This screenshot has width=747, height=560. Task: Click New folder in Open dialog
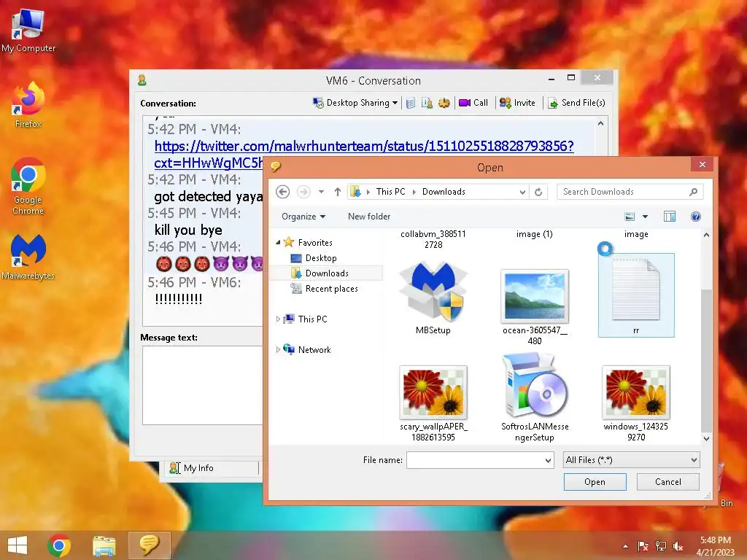(x=369, y=217)
